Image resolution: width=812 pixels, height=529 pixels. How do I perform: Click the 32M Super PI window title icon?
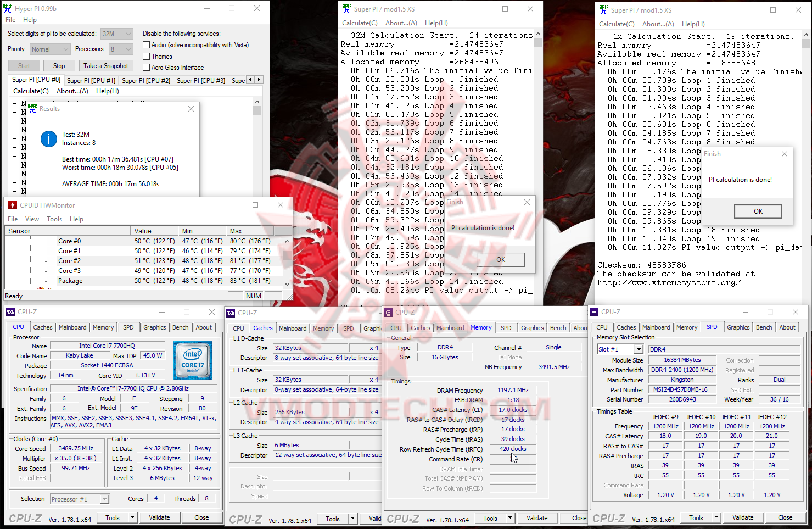pyautogui.click(x=346, y=9)
